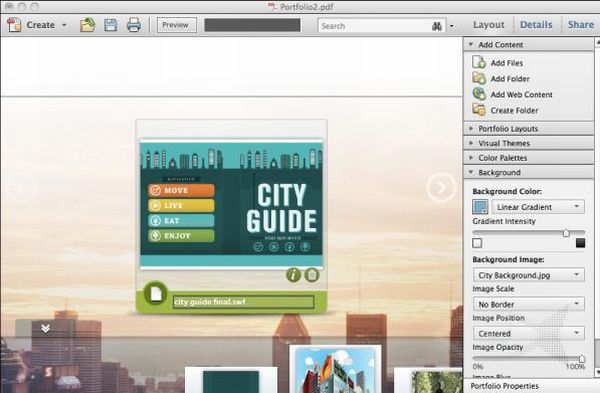Click the Preview button

tap(176, 25)
